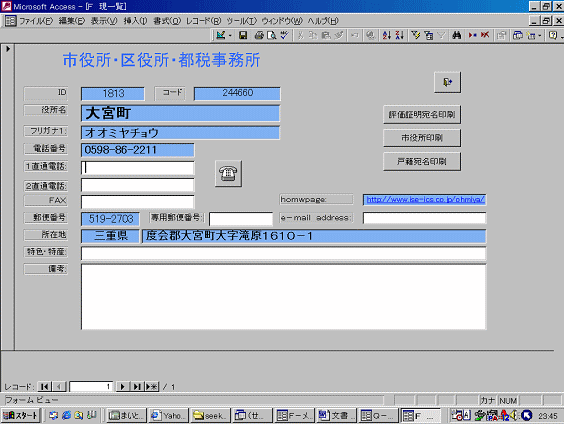Image resolution: width=565 pixels, height=425 pixels.
Task: Open the ツール menu
Action: (x=241, y=21)
